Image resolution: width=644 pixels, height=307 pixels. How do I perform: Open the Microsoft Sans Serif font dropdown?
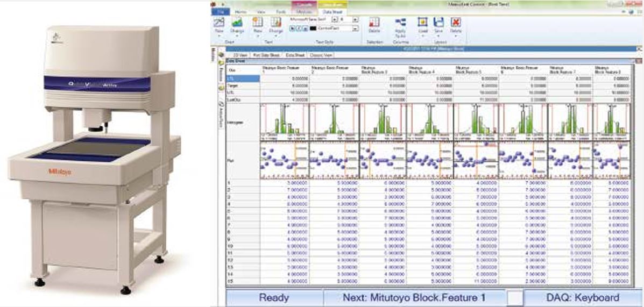334,19
